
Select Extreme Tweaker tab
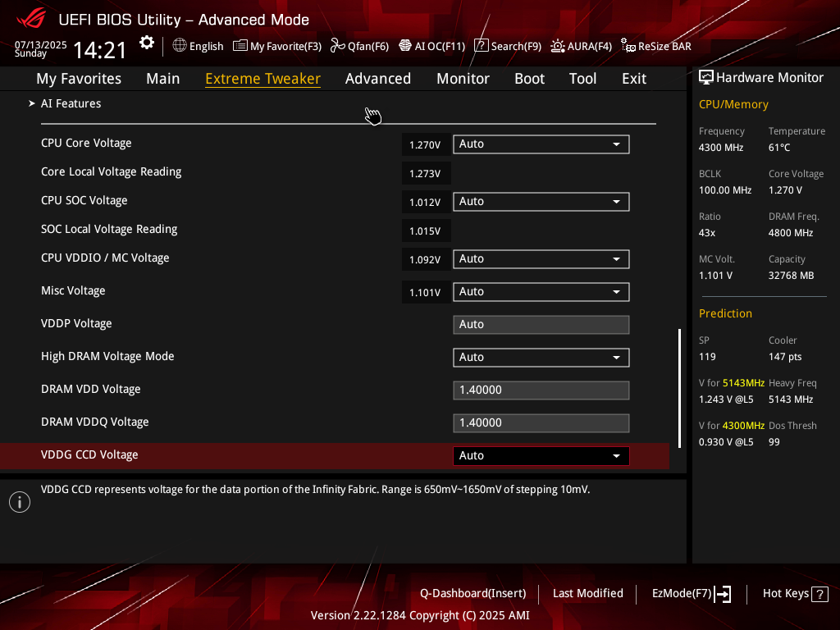click(x=263, y=79)
